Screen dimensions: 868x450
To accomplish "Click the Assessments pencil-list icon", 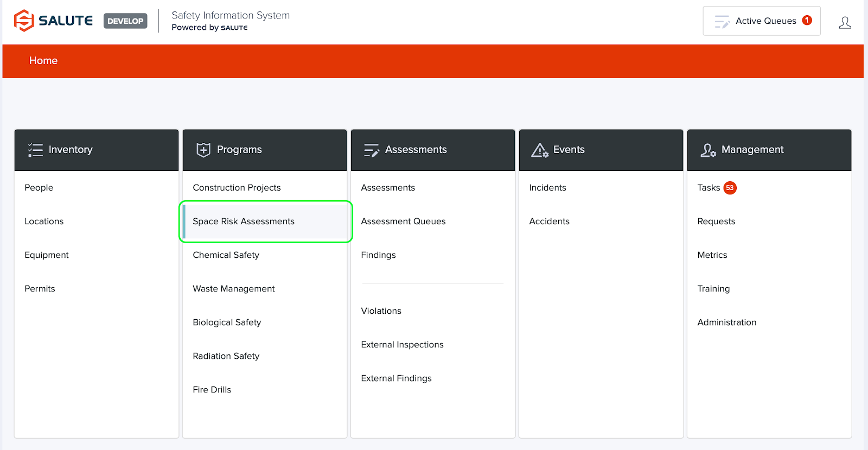I will point(372,150).
